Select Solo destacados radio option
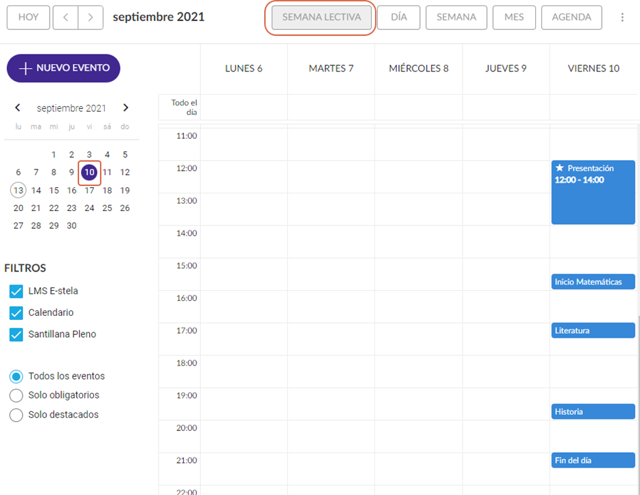The height and width of the screenshot is (495, 640). tap(16, 414)
